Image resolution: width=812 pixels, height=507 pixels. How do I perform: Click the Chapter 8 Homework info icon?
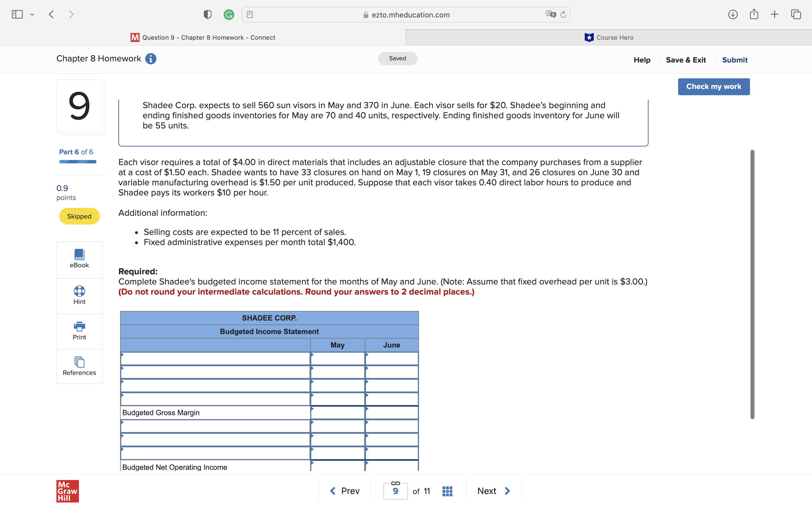(151, 59)
